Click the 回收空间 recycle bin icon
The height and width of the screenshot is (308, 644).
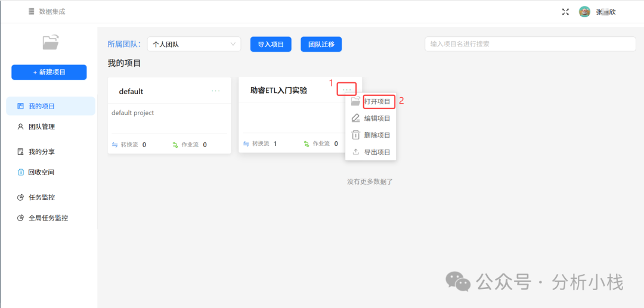coord(20,172)
